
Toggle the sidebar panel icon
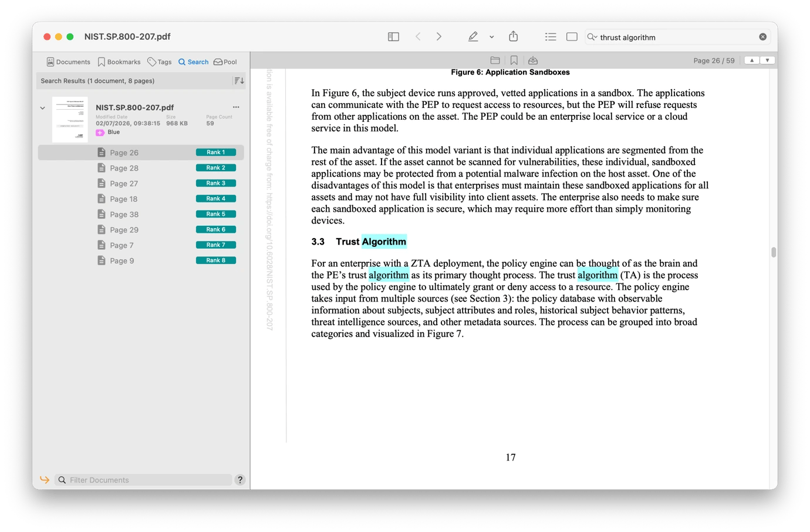point(393,37)
